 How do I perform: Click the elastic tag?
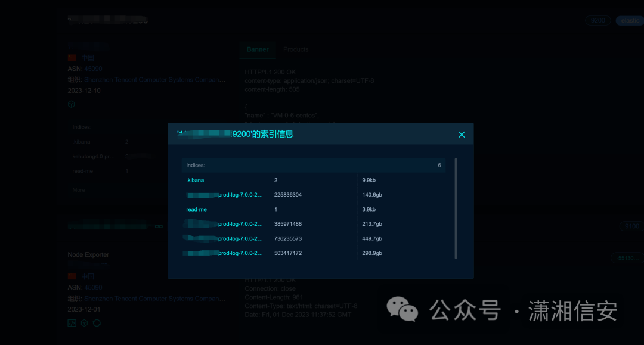(630, 20)
